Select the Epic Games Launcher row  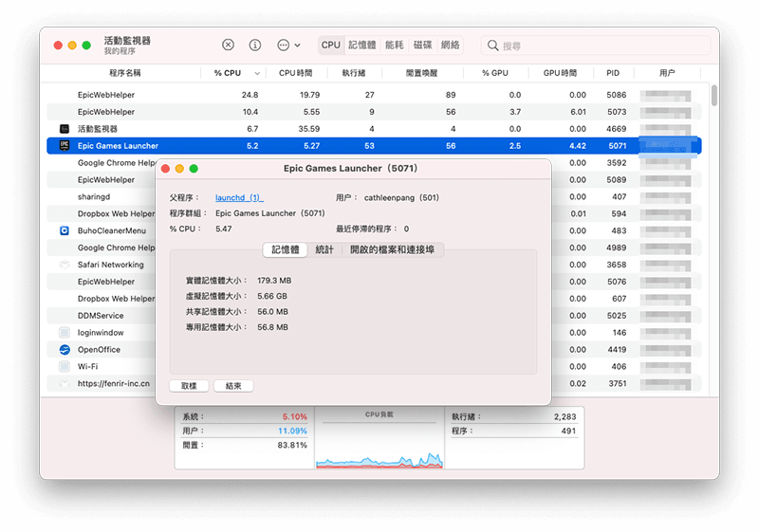[x=374, y=146]
